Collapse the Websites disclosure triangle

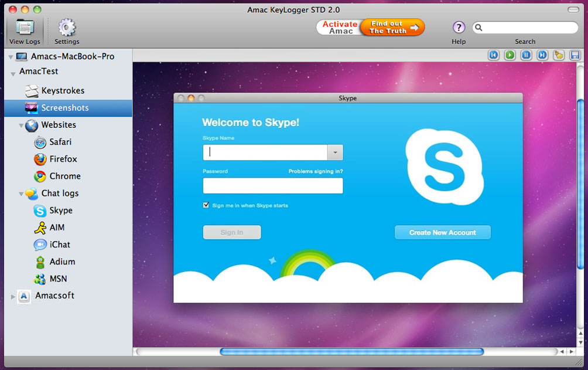tap(21, 125)
